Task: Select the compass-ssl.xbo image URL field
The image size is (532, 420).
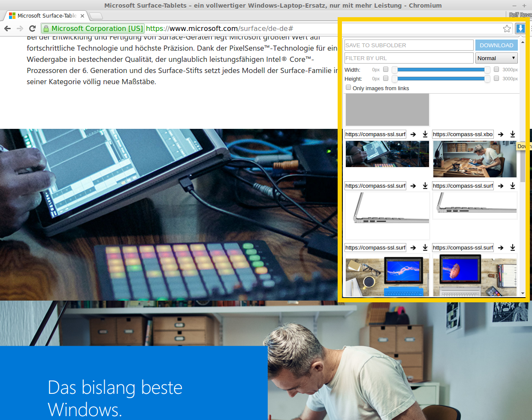Action: [x=463, y=134]
